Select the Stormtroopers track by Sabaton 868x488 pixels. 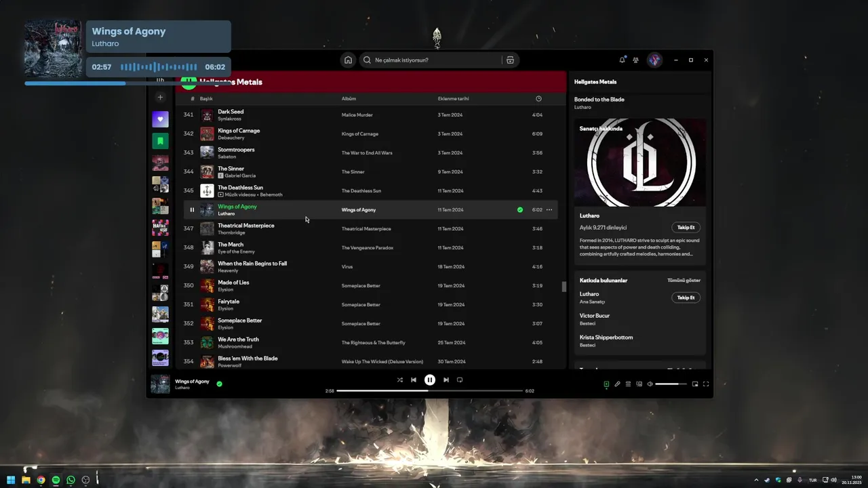pos(236,150)
